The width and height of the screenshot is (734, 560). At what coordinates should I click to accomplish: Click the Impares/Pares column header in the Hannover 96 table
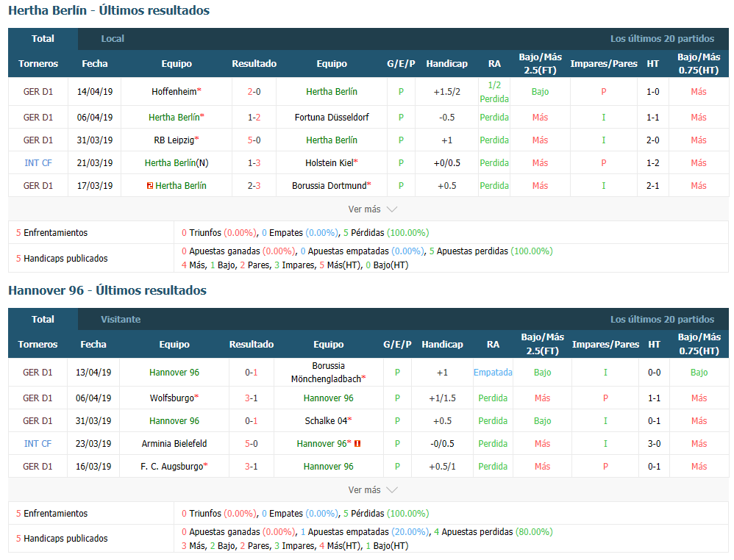(x=606, y=345)
